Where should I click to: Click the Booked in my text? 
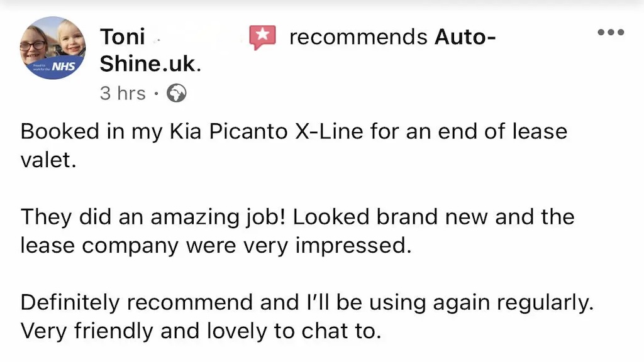pos(92,132)
